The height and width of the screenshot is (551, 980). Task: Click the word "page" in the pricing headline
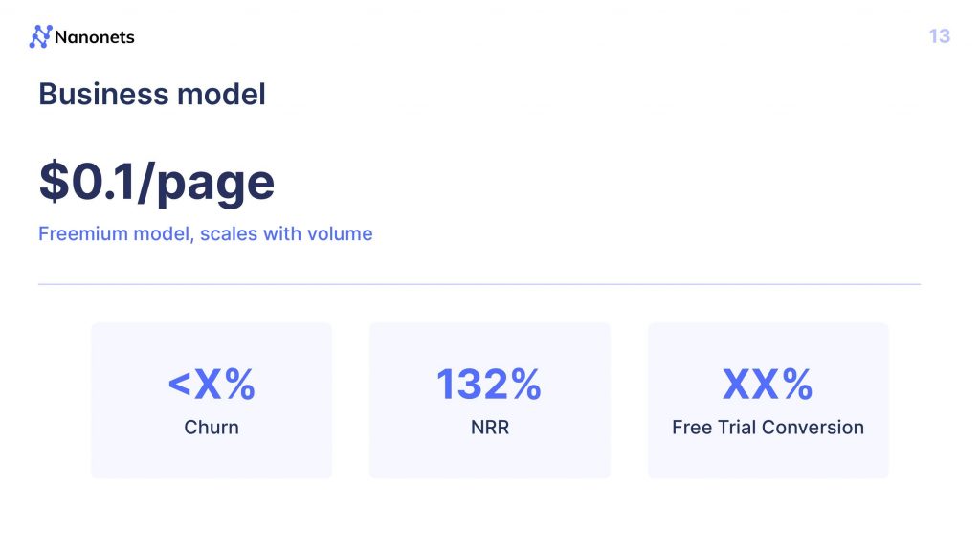click(x=215, y=185)
